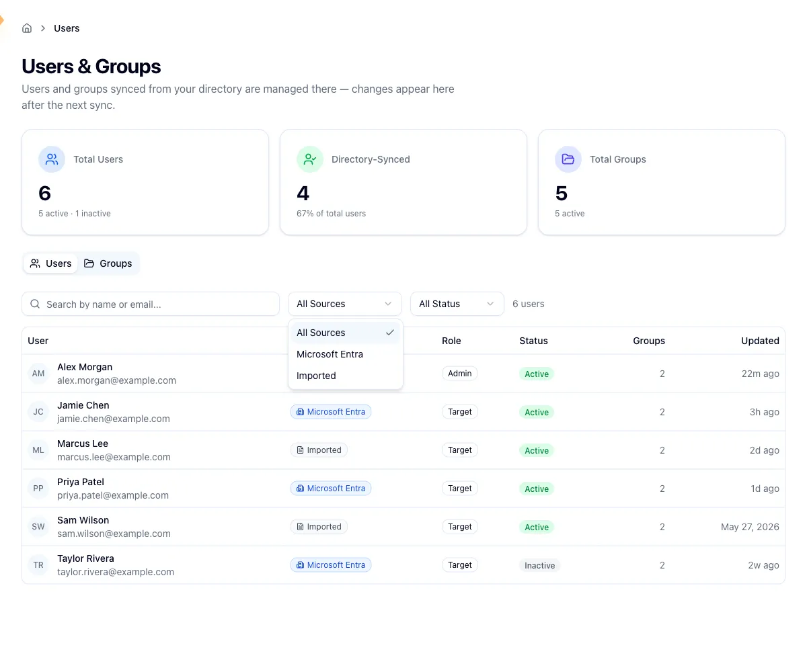The width and height of the screenshot is (807, 672).
Task: Click Jamie Chen's Microsoft Entra badge
Action: [331, 412]
